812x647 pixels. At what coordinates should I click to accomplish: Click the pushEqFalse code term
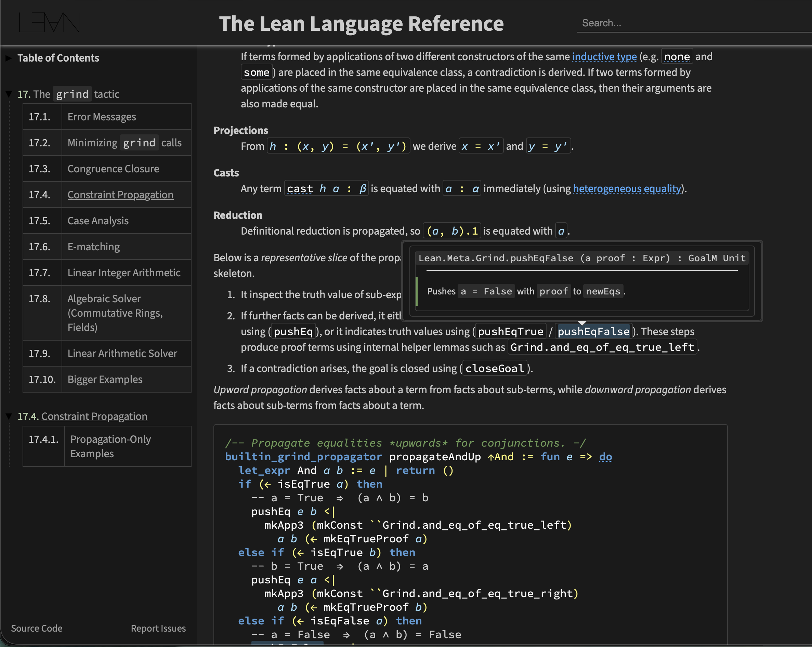click(x=593, y=331)
